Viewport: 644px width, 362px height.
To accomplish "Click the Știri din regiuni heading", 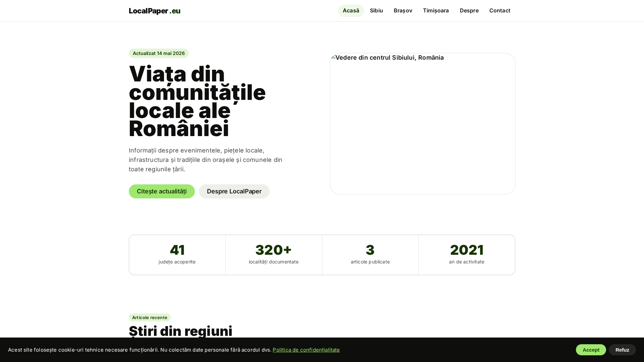I will click(x=180, y=331).
